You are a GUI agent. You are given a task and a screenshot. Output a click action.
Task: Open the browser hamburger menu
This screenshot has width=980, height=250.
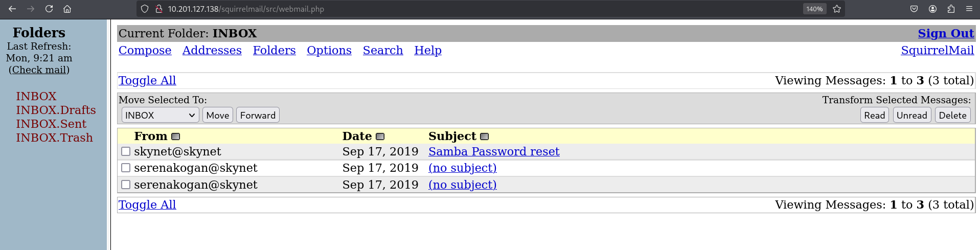(969, 9)
